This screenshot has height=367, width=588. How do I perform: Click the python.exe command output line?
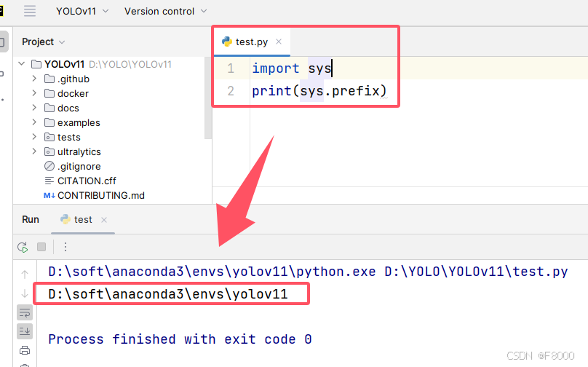coord(309,272)
